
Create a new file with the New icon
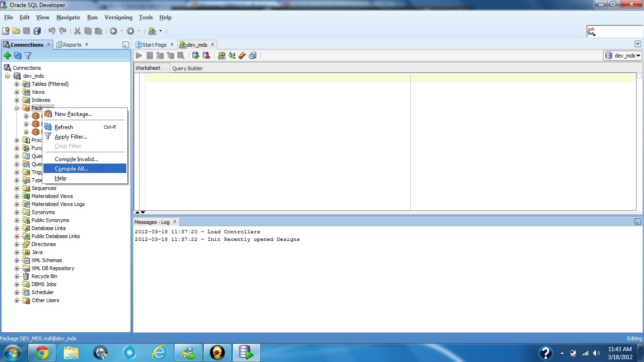(6, 31)
